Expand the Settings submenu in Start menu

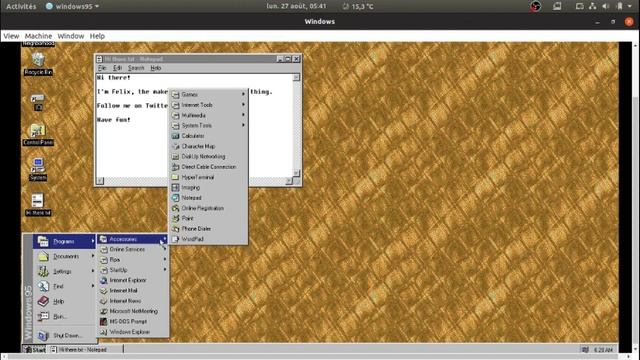[64, 271]
